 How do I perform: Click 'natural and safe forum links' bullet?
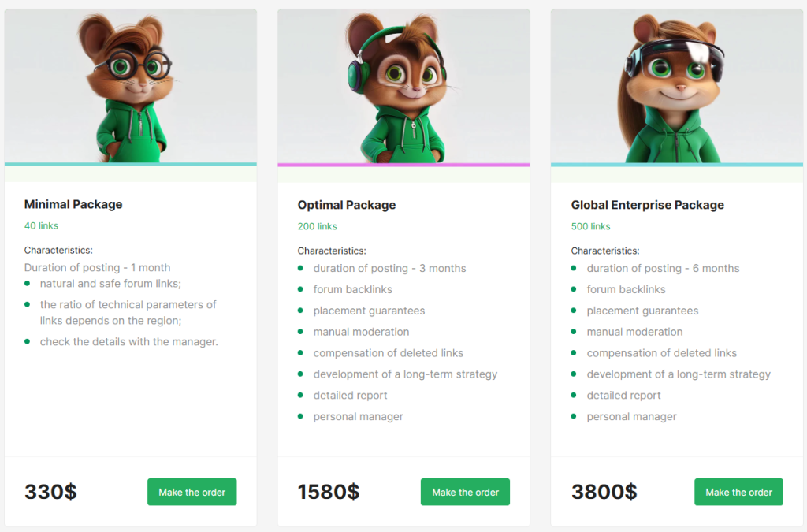(110, 283)
